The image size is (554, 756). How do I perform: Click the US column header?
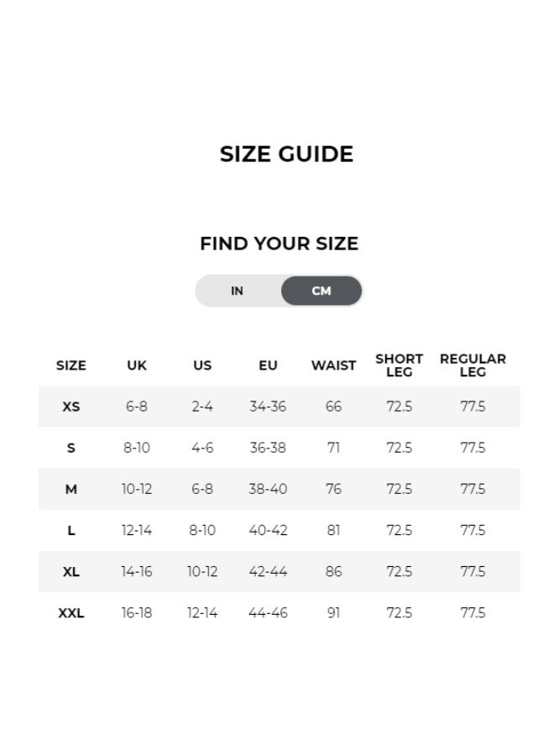pyautogui.click(x=201, y=365)
